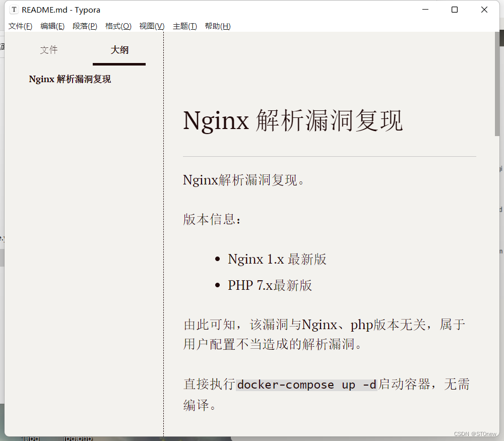The image size is (504, 441).
Task: Open the 视图(V) menu
Action: point(152,26)
